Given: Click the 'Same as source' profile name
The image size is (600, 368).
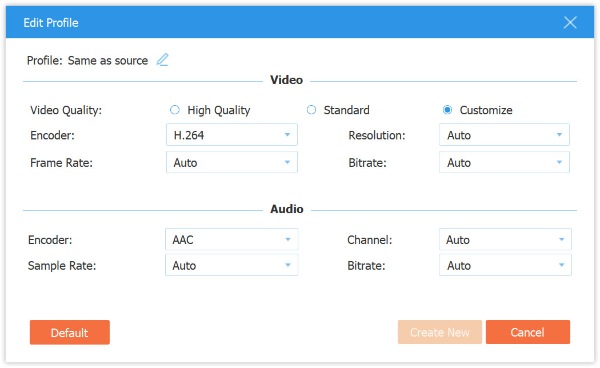Looking at the screenshot, I should coord(108,60).
